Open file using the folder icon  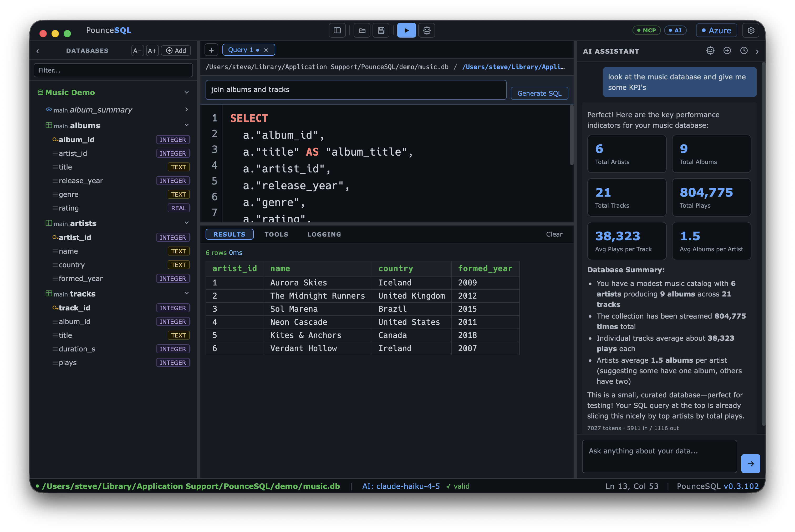coord(362,30)
